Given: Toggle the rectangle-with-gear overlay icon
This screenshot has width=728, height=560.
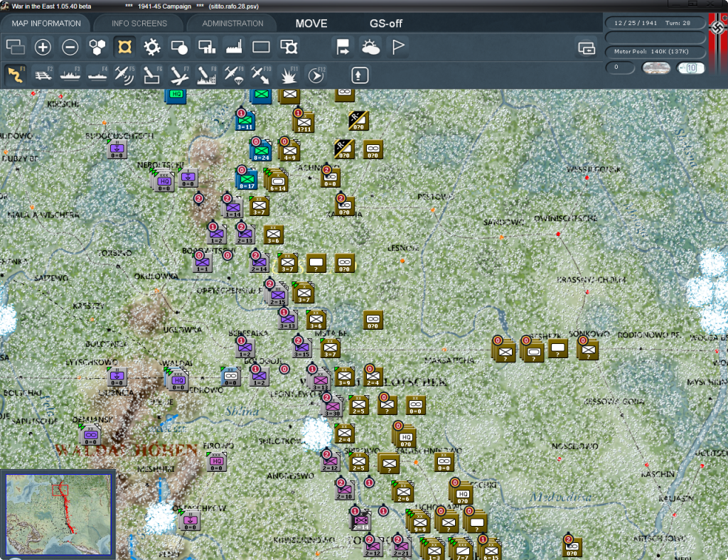Looking at the screenshot, I should pos(289,47).
